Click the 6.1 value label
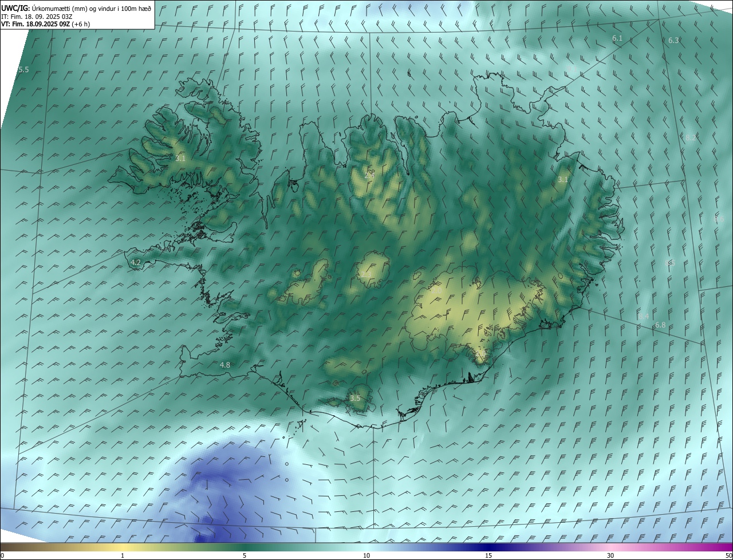The width and height of the screenshot is (733, 560). tap(617, 38)
